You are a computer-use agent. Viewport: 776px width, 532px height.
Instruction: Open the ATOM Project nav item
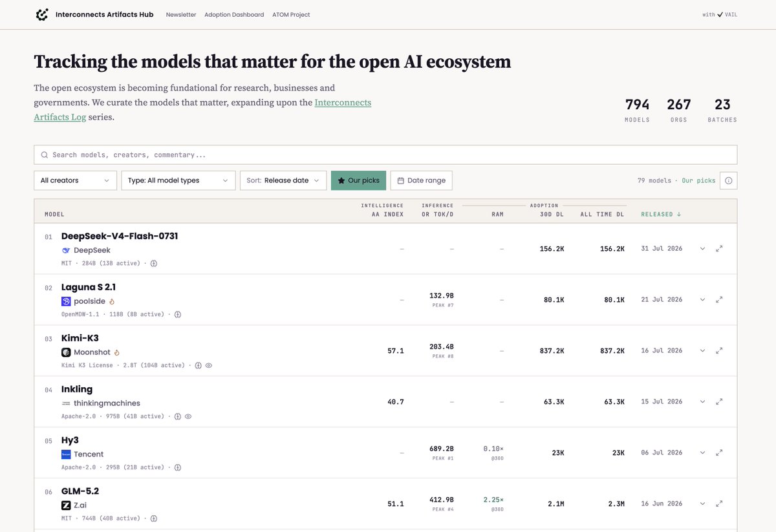[291, 14]
